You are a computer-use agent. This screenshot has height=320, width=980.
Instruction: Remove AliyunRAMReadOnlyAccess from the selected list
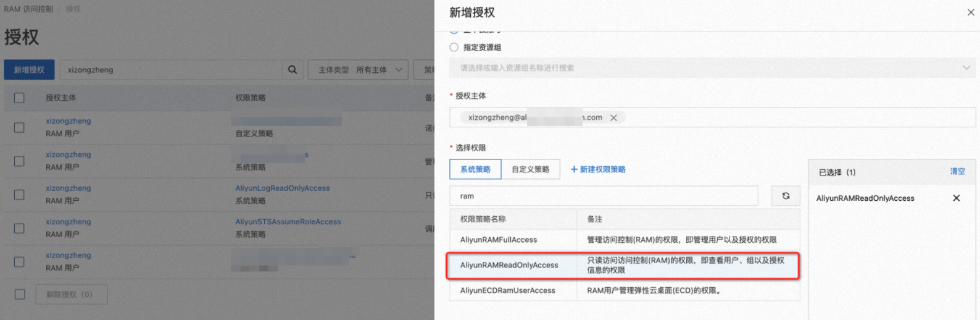click(957, 198)
